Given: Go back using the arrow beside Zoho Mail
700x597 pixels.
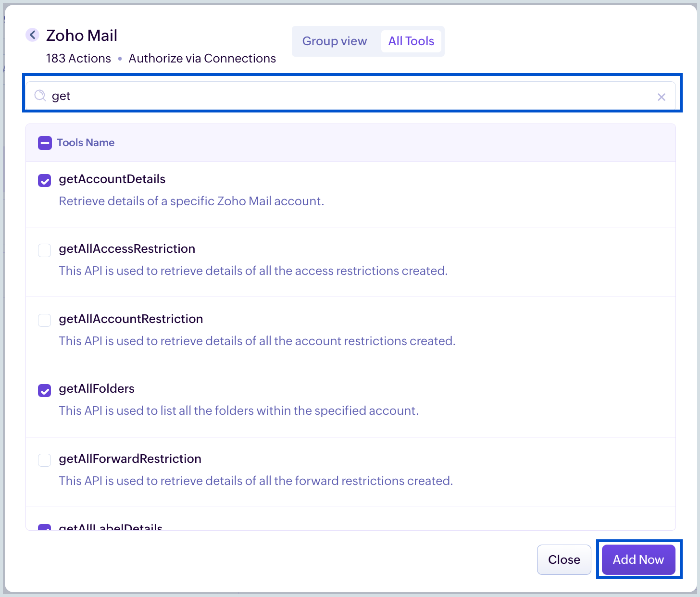Looking at the screenshot, I should coord(32,35).
